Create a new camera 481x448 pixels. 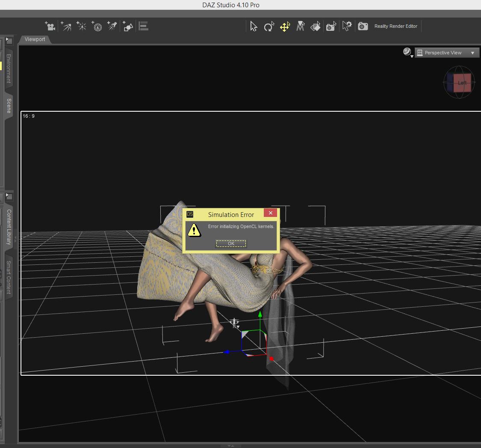click(x=50, y=26)
